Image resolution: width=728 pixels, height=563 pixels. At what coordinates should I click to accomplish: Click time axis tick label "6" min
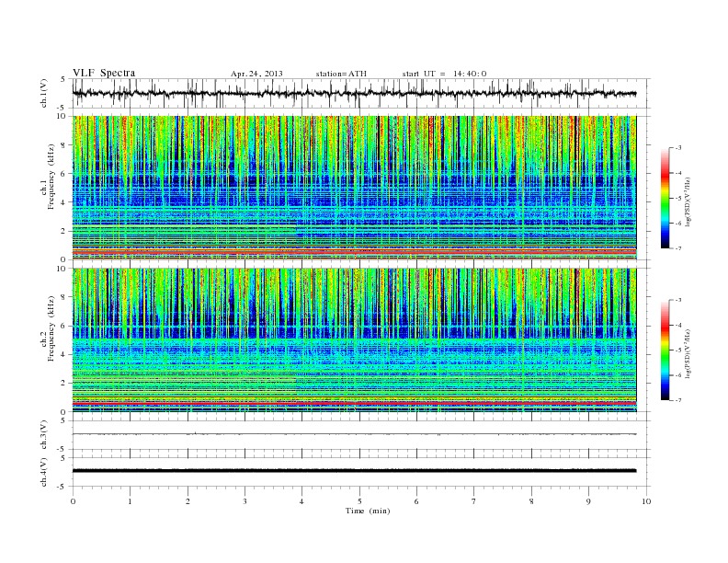coord(417,501)
